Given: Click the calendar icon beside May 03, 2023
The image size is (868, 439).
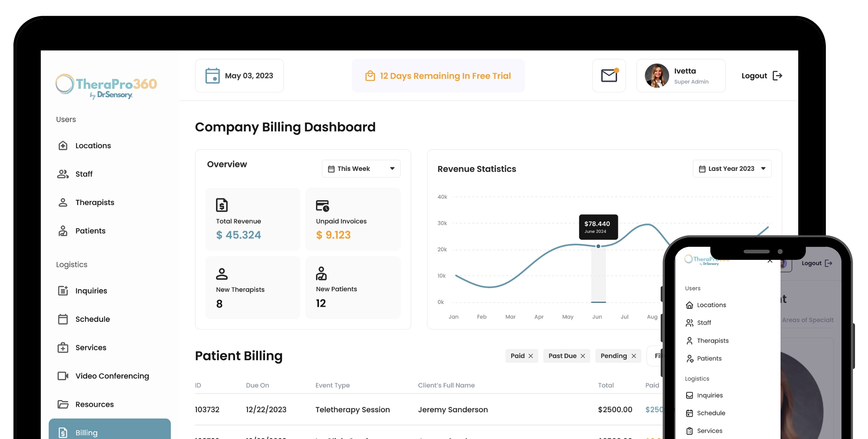Looking at the screenshot, I should click(212, 76).
